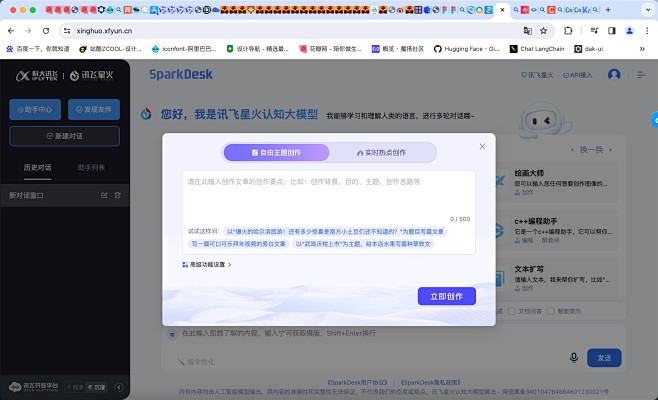Check the 智能简历 checkbox

point(551,311)
